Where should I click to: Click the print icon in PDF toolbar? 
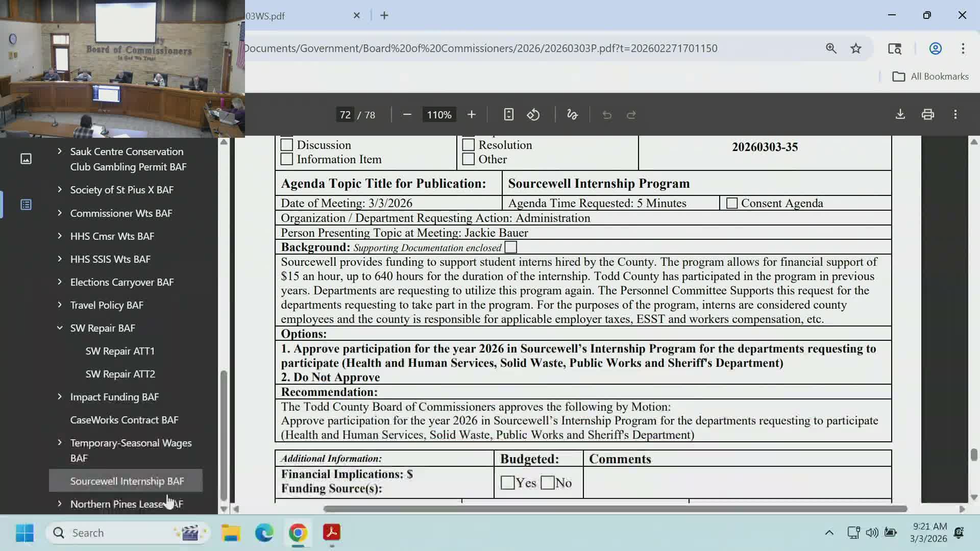pos(928,114)
